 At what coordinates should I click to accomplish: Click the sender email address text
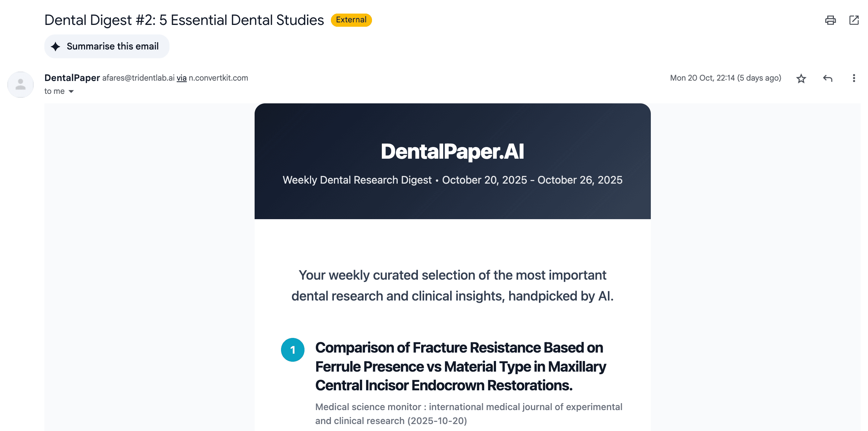138,78
